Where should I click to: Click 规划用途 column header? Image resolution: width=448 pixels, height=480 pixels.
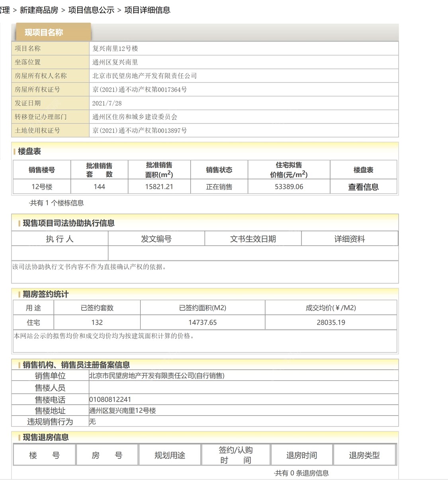coord(170,455)
